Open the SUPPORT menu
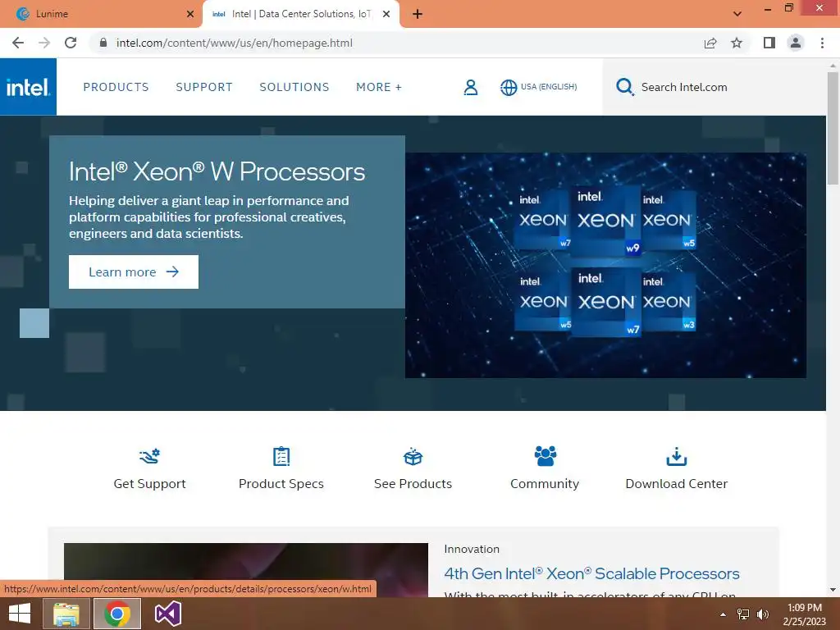The width and height of the screenshot is (840, 630). pyautogui.click(x=204, y=87)
